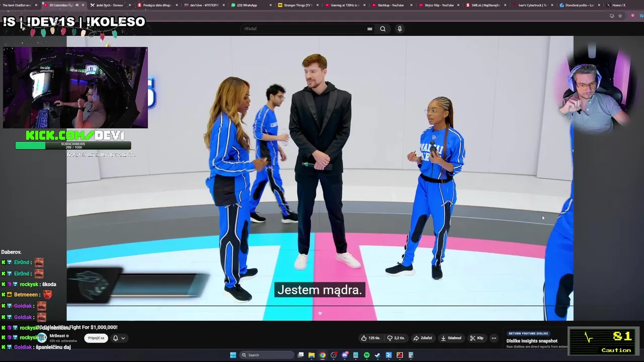Dislike the video (2,2 tis.)
This screenshot has width=644, height=362.
click(395, 338)
